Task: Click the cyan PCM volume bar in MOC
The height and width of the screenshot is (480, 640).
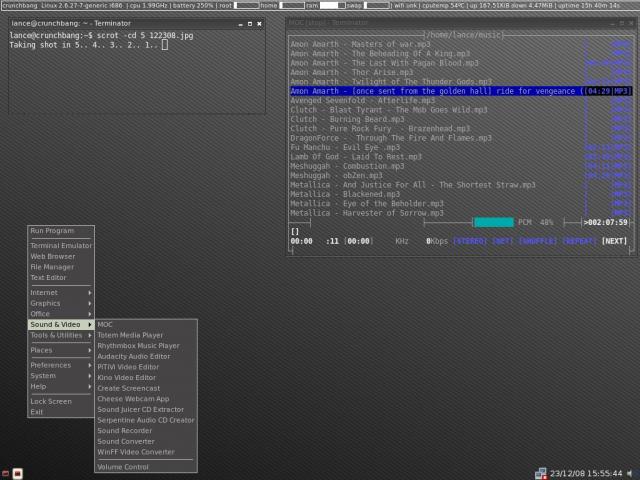Action: (x=492, y=222)
